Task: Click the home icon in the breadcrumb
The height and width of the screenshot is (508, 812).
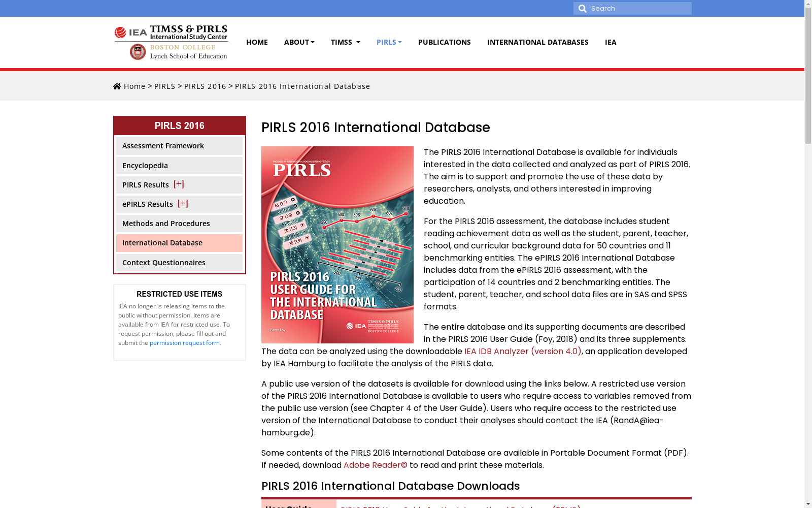Action: [x=117, y=86]
